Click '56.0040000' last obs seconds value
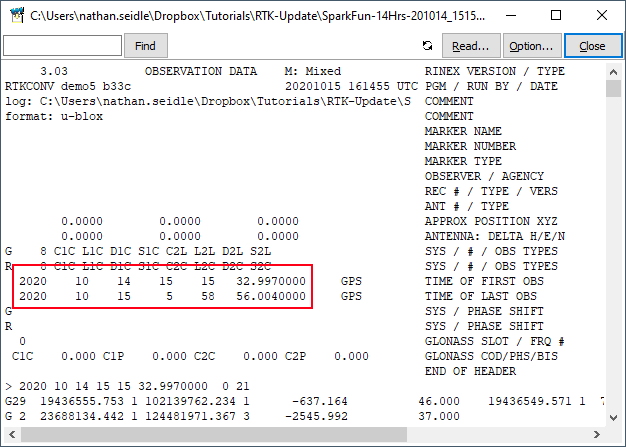The height and width of the screenshot is (447, 626). coord(271,297)
